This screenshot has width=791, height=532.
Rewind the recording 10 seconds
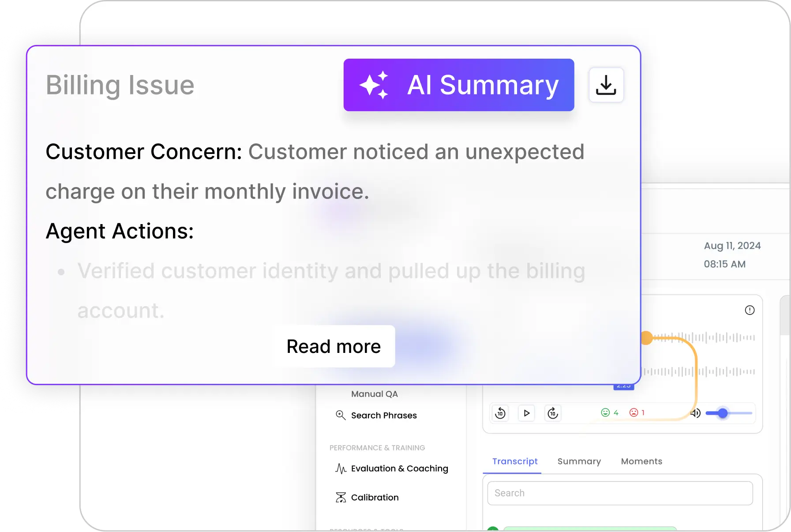(x=500, y=413)
